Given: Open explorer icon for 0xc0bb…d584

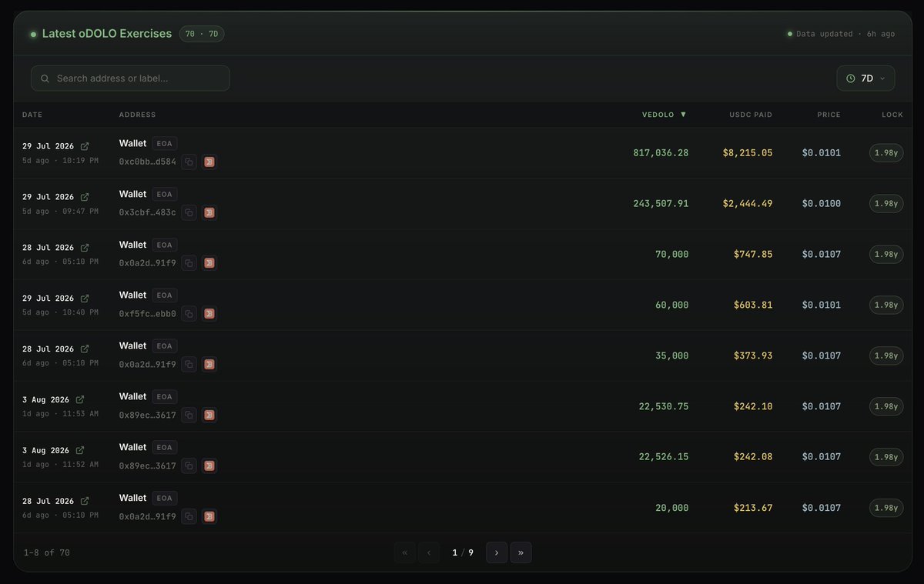Looking at the screenshot, I should 209,162.
